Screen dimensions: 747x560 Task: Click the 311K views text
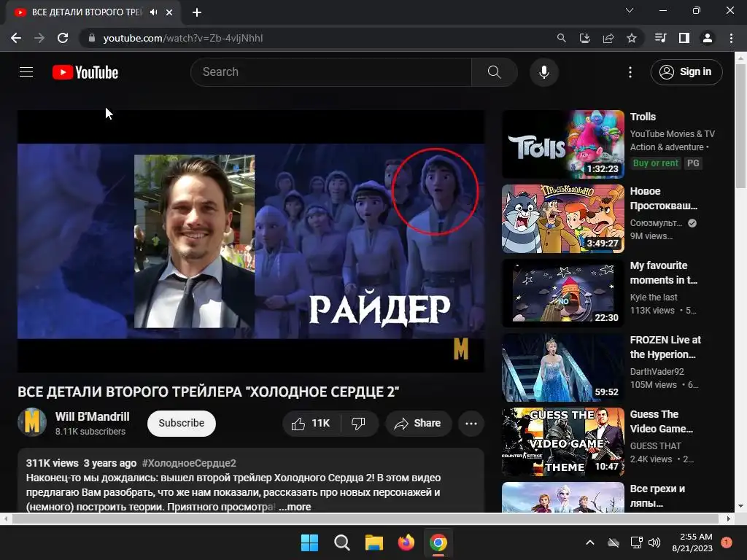[x=52, y=463]
